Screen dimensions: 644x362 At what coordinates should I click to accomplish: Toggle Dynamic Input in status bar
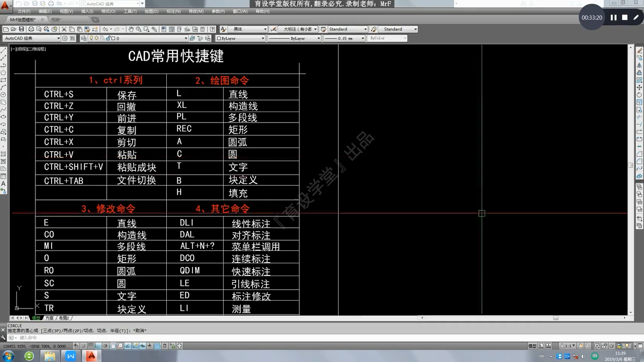[x=143, y=346]
